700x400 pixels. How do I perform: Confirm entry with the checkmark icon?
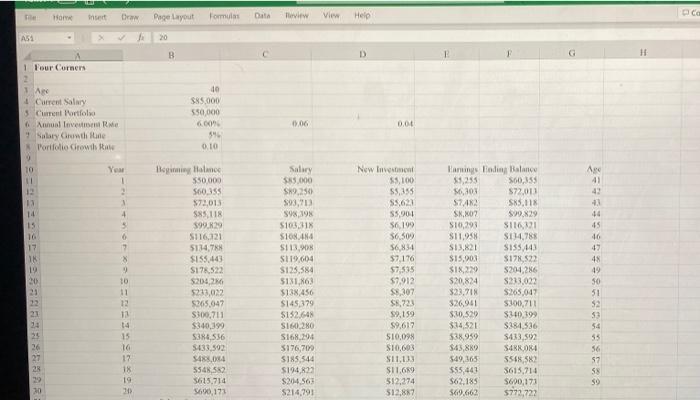point(121,38)
